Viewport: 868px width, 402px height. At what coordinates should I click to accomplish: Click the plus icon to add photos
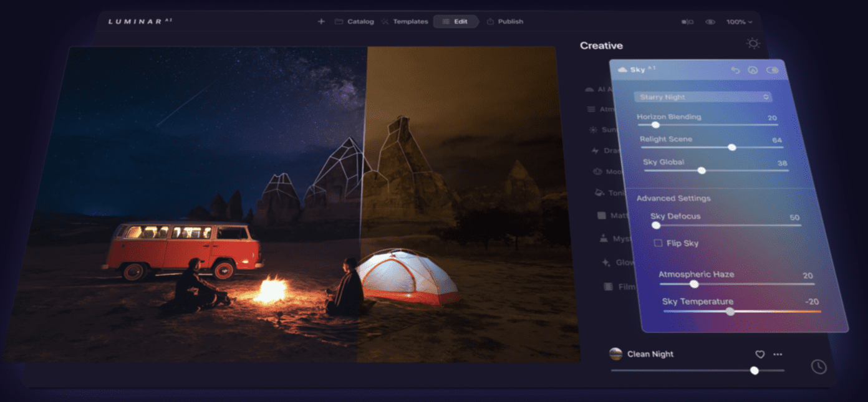[321, 21]
